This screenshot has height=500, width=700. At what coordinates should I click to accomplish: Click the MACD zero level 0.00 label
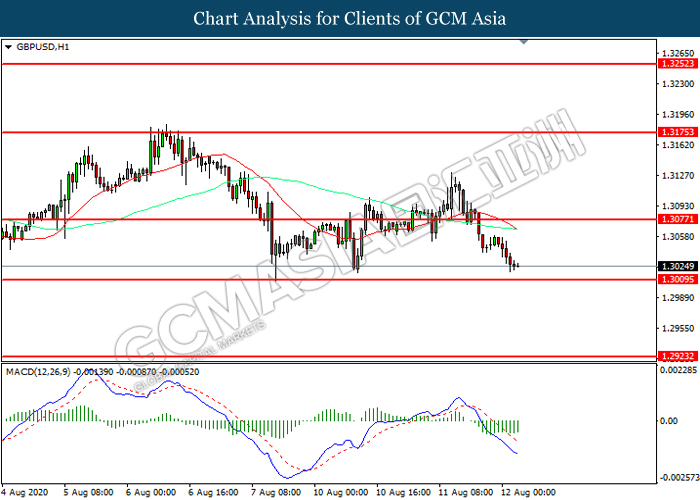click(669, 421)
